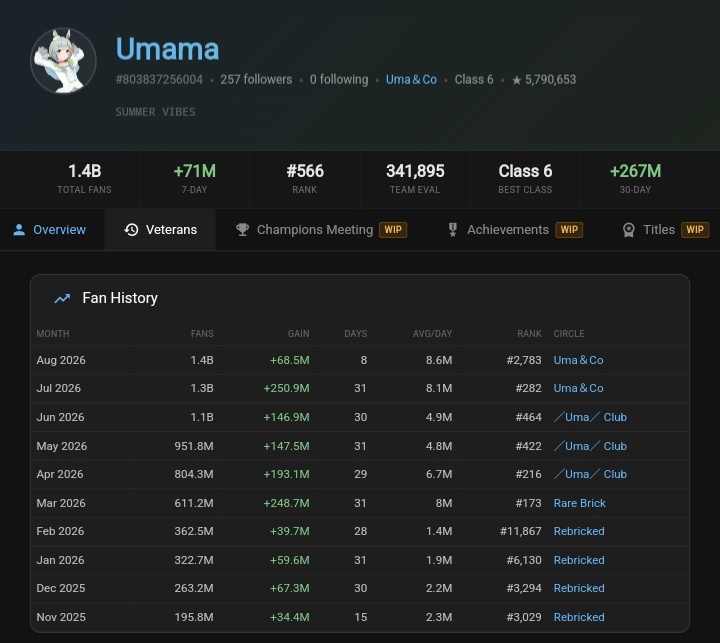Click the WIP badge on Titles
Screen dimensions: 720x643
click(695, 230)
